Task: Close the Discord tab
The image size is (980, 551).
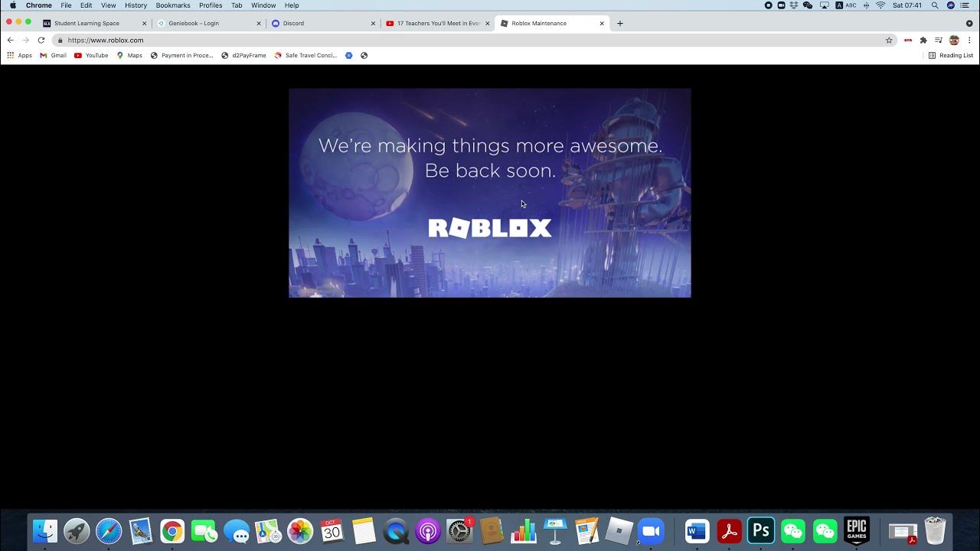Action: [x=374, y=23]
